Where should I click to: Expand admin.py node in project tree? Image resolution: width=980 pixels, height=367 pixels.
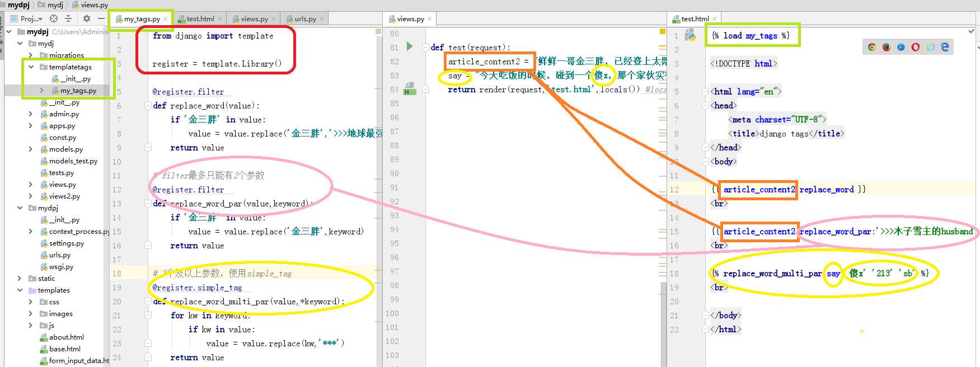coord(31,114)
